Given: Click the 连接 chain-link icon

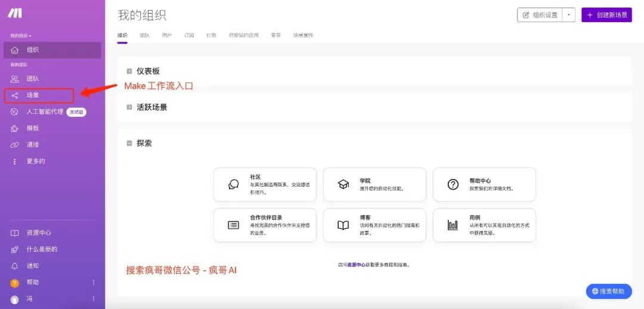Looking at the screenshot, I should click(x=15, y=144).
